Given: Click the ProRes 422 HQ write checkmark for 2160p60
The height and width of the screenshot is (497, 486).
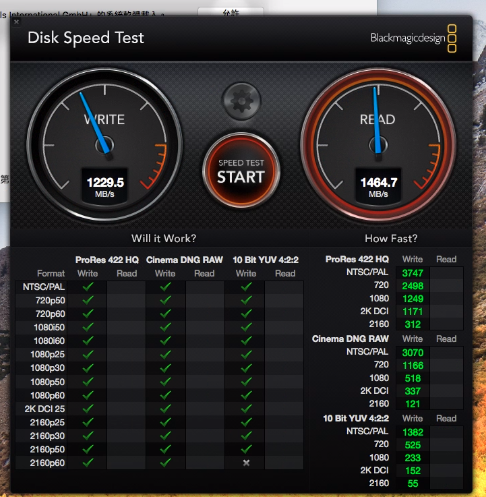Looking at the screenshot, I should click(88, 462).
